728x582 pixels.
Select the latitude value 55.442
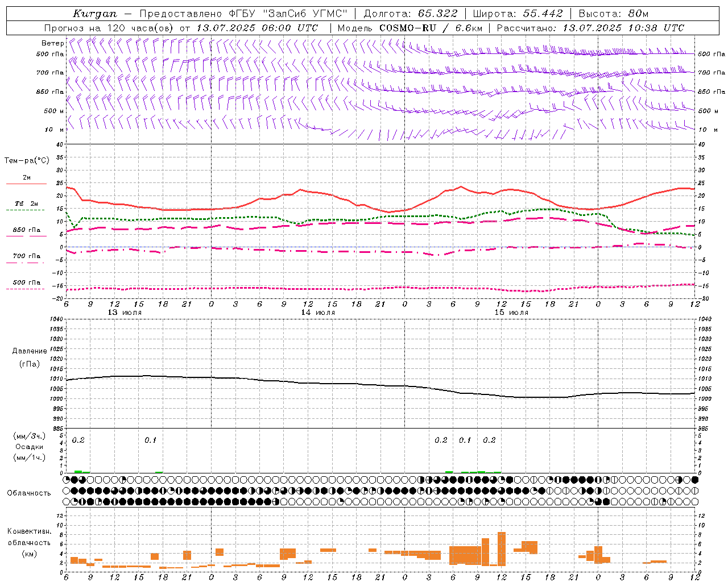pos(543,14)
